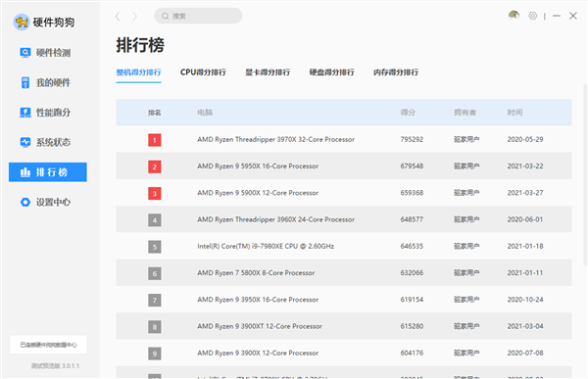Click the score 646535
The height and width of the screenshot is (379, 588).
(x=412, y=246)
